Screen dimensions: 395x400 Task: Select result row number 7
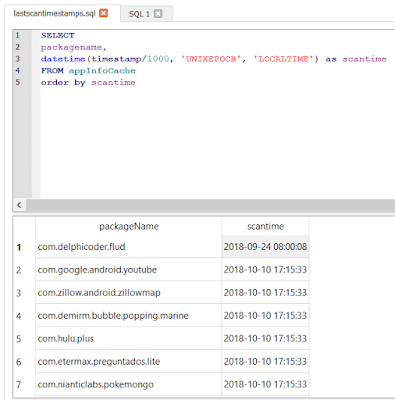pos(19,384)
